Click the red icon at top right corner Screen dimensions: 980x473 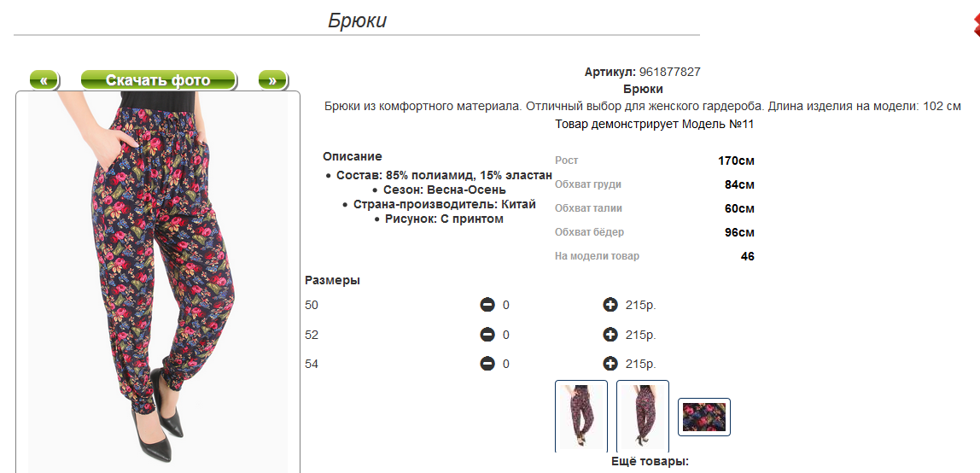977,25
